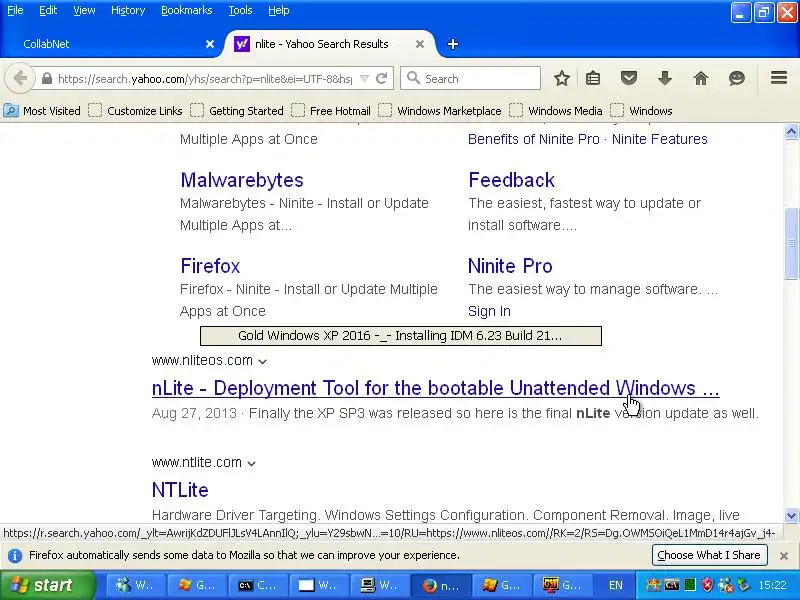Click the scrollbar down arrow
The height and width of the screenshot is (600, 800).
pyautogui.click(x=791, y=516)
